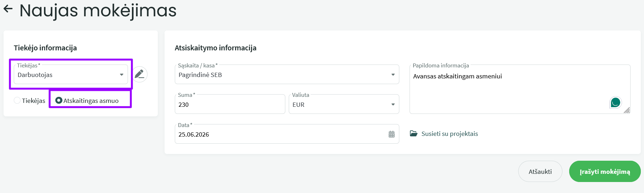Click the Papildoma informacija text area
This screenshot has height=193, width=644.
pos(520,89)
